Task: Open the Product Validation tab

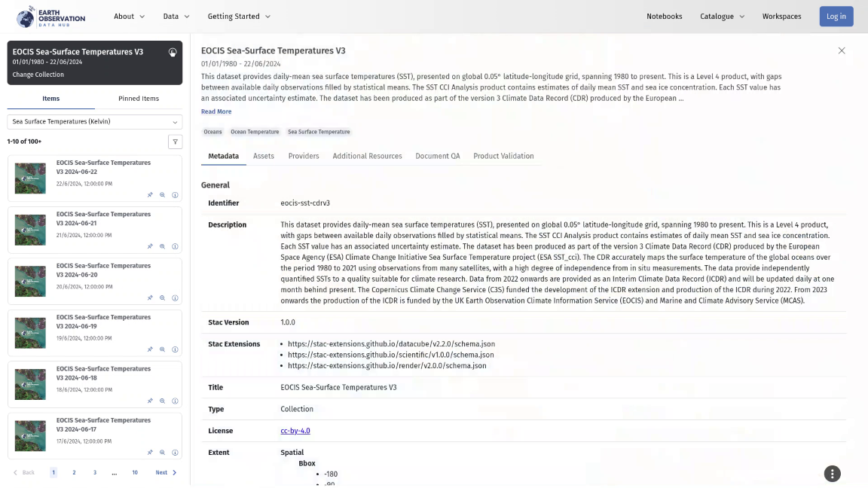Action: 503,156
